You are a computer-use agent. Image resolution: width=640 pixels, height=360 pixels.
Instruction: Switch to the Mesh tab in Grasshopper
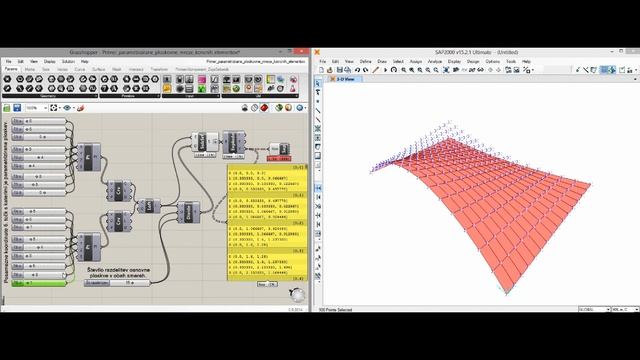[117, 69]
